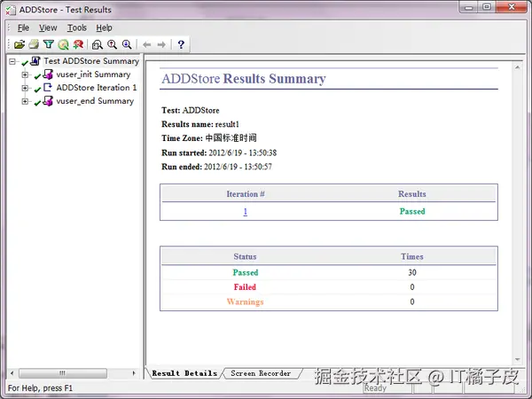Open help via the question mark icon

(181, 44)
